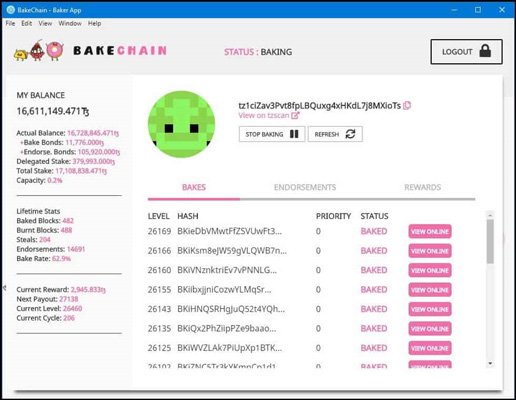
Task: Open the Window menu
Action: point(70,23)
